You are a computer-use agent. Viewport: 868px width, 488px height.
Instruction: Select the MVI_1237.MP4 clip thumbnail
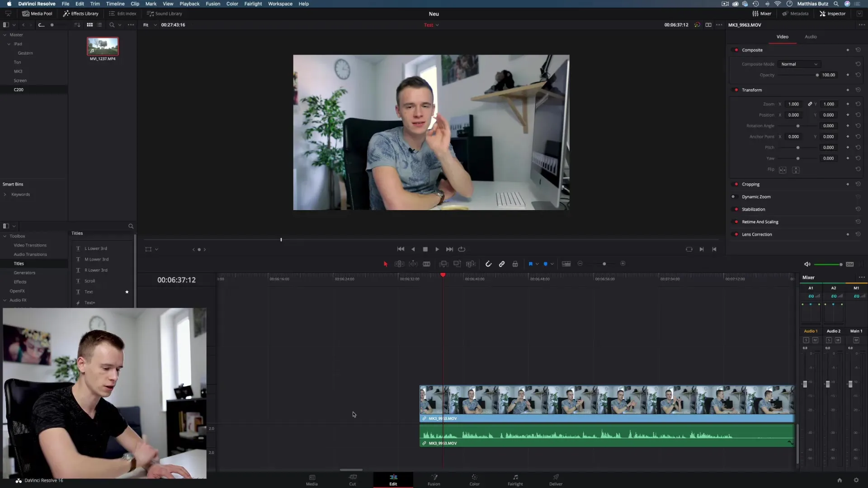click(x=103, y=46)
